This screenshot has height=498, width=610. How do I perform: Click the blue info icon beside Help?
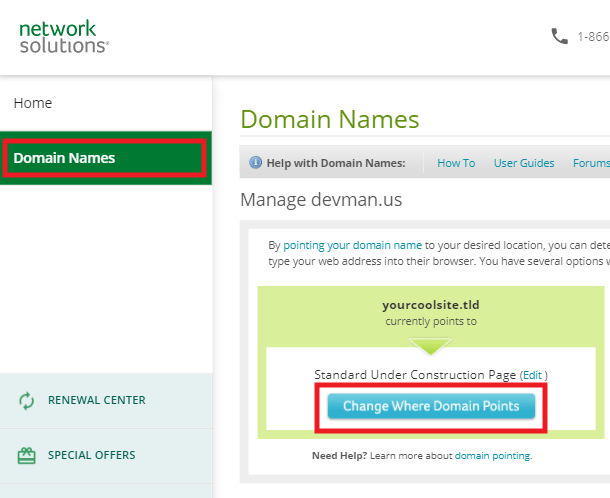(255, 162)
